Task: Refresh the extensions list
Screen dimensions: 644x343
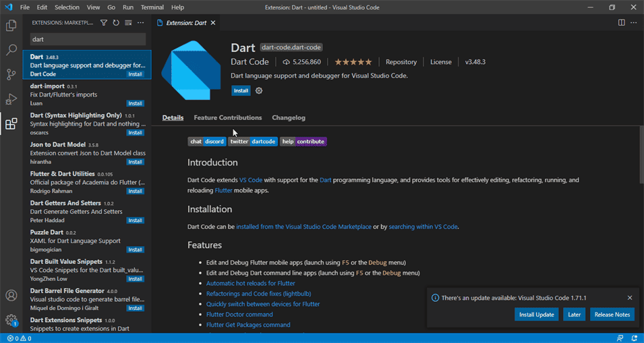Action: pyautogui.click(x=116, y=23)
